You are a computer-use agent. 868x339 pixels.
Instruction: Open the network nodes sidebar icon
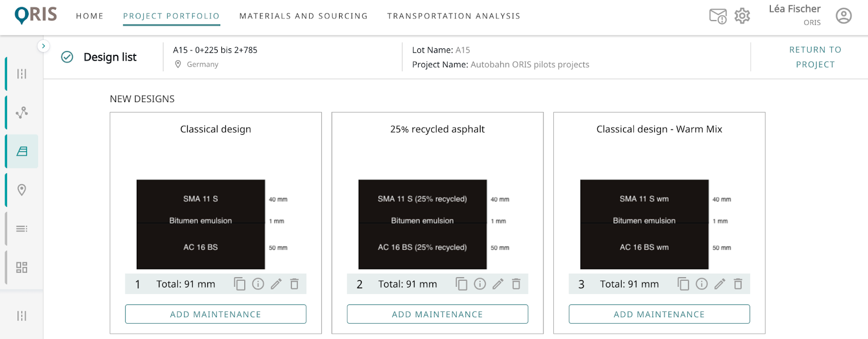[x=22, y=112]
